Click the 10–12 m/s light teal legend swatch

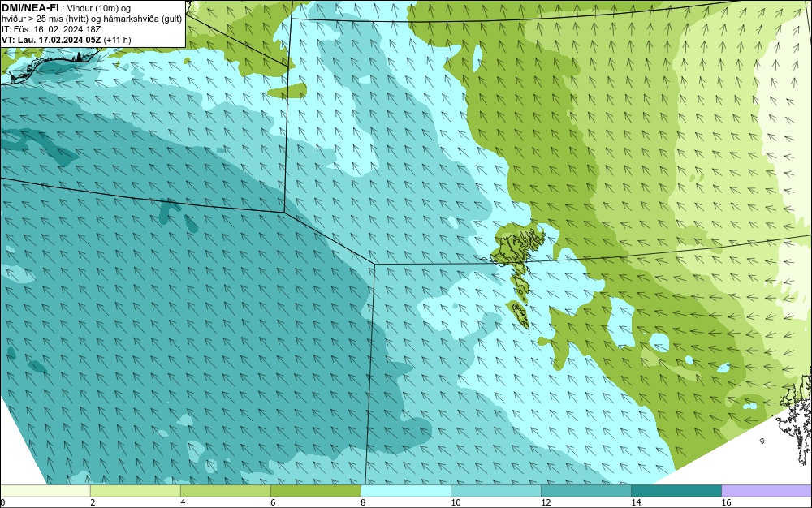(x=495, y=490)
